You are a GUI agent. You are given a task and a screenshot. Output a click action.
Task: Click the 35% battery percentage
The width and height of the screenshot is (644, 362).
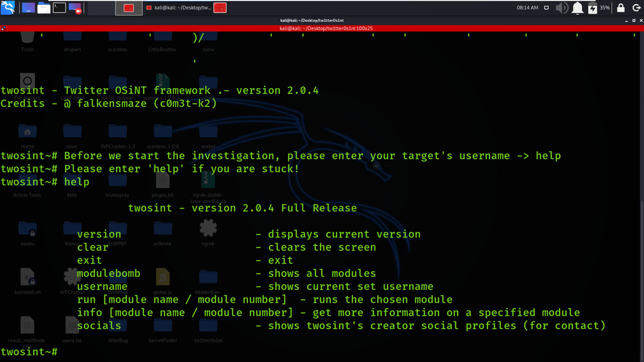click(605, 8)
